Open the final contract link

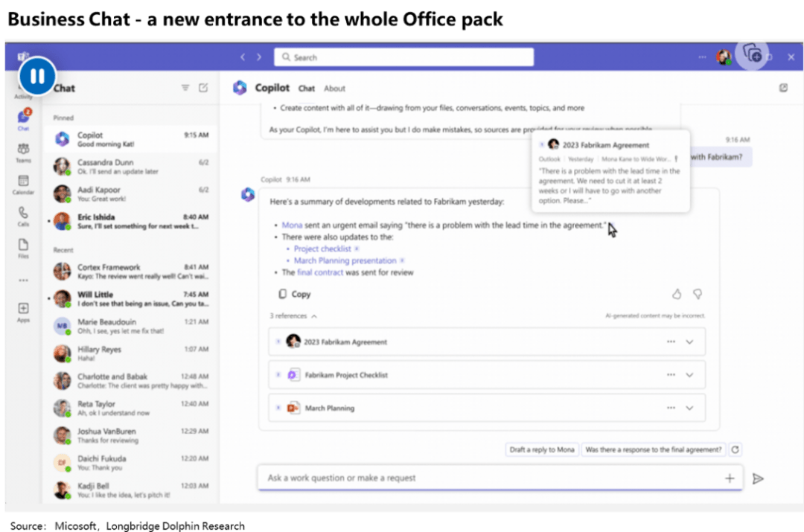coord(320,272)
